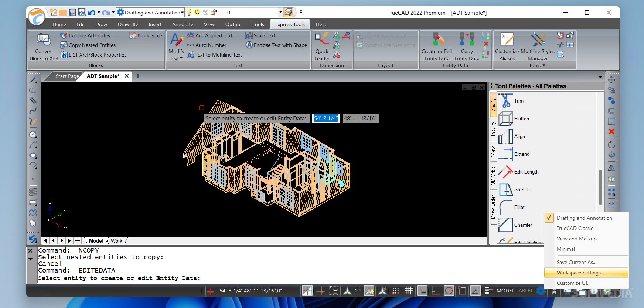644x308 pixels.
Task: Open the Home ribbon tab
Action: (x=59, y=24)
